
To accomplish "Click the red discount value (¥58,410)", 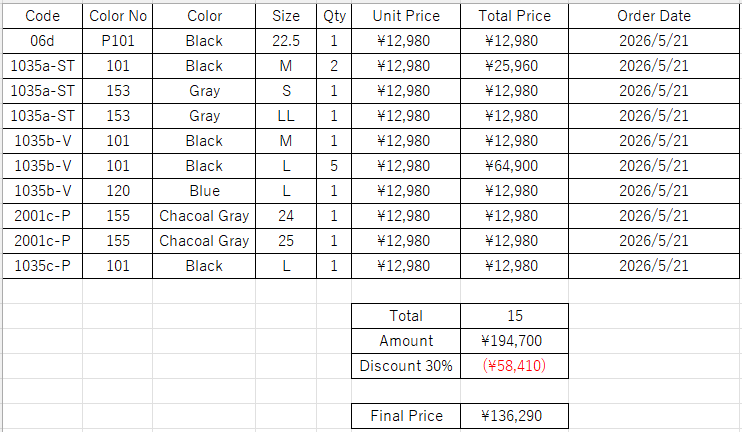I will 514,366.
